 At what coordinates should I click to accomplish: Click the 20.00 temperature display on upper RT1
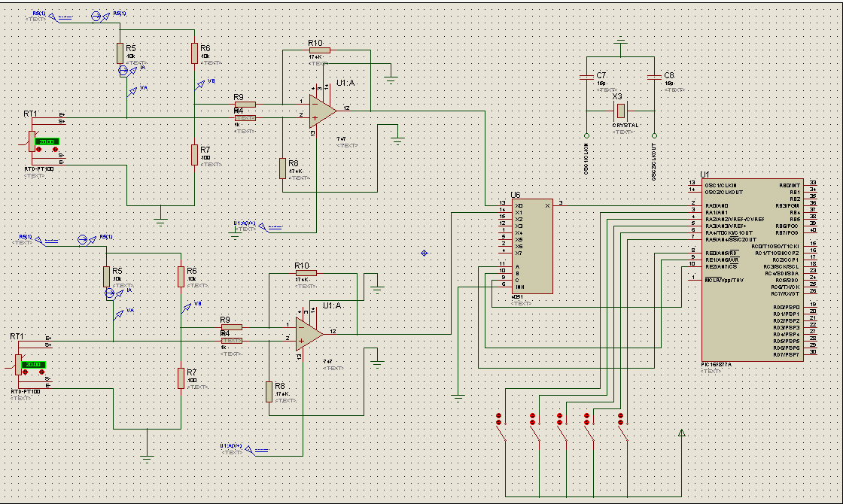(47, 141)
